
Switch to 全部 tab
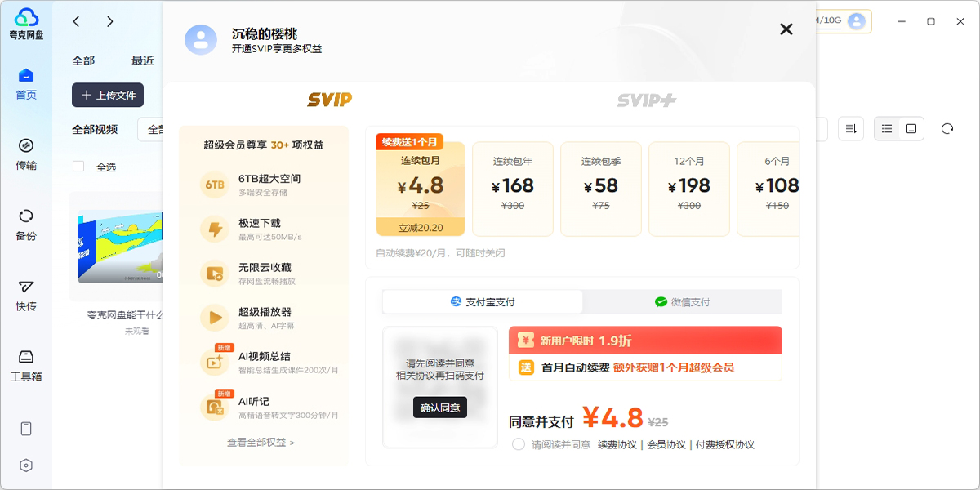coord(83,60)
